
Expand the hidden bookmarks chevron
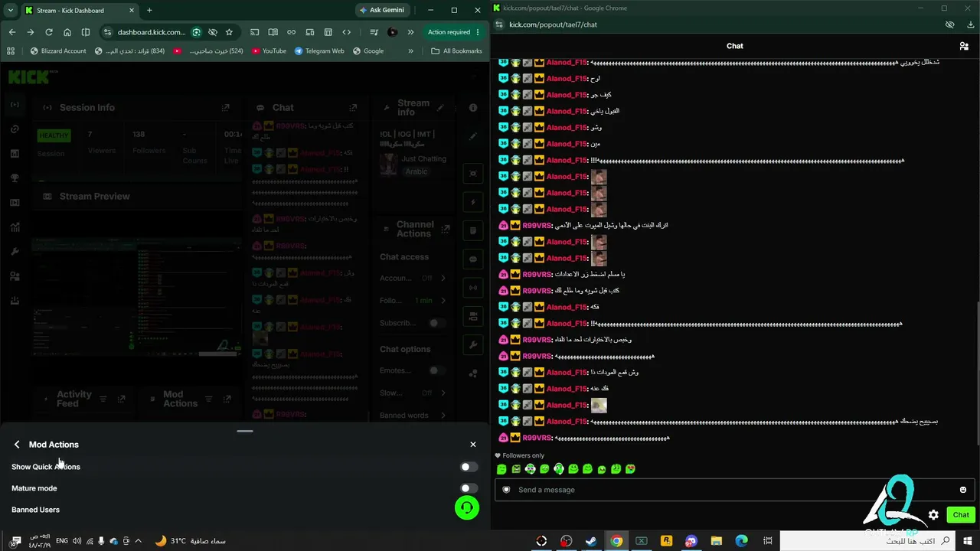411,51
